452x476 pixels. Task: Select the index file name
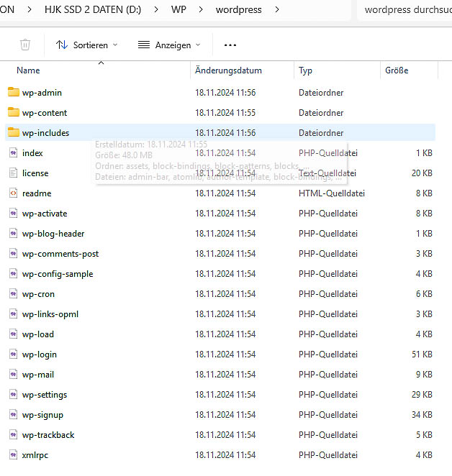(x=32, y=153)
